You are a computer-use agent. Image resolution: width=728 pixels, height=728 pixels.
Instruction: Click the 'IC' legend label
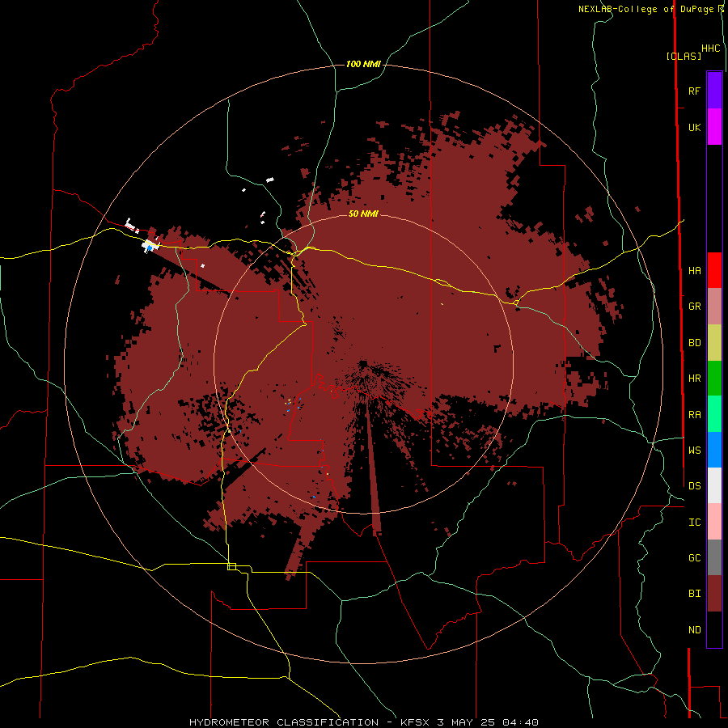click(694, 523)
